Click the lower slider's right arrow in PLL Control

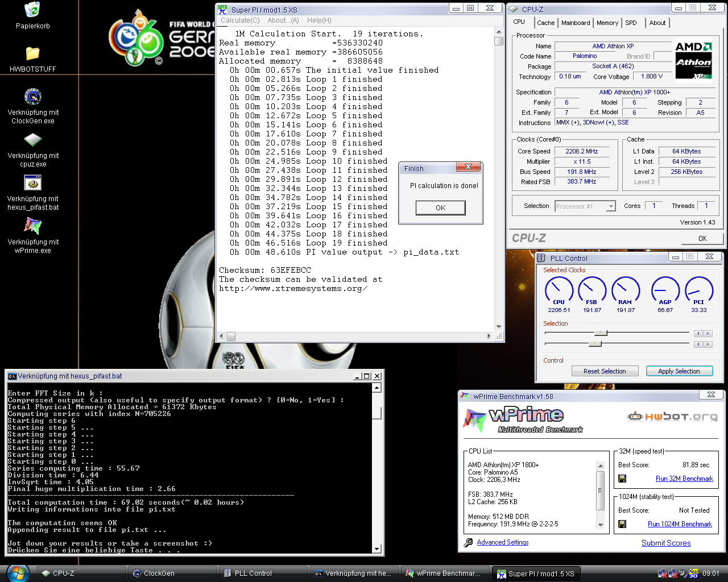pyautogui.click(x=708, y=344)
